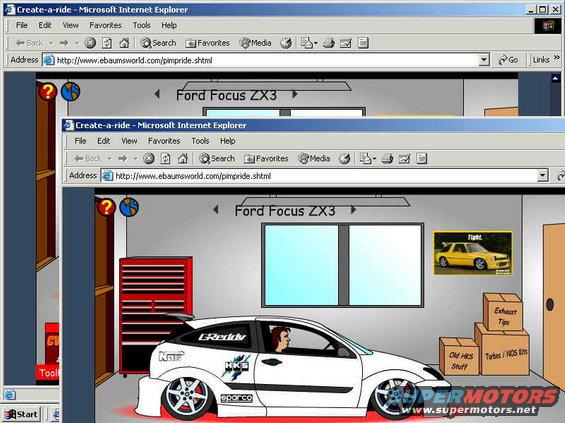Click help question icon in front window
This screenshot has width=565, height=423.
(x=106, y=207)
